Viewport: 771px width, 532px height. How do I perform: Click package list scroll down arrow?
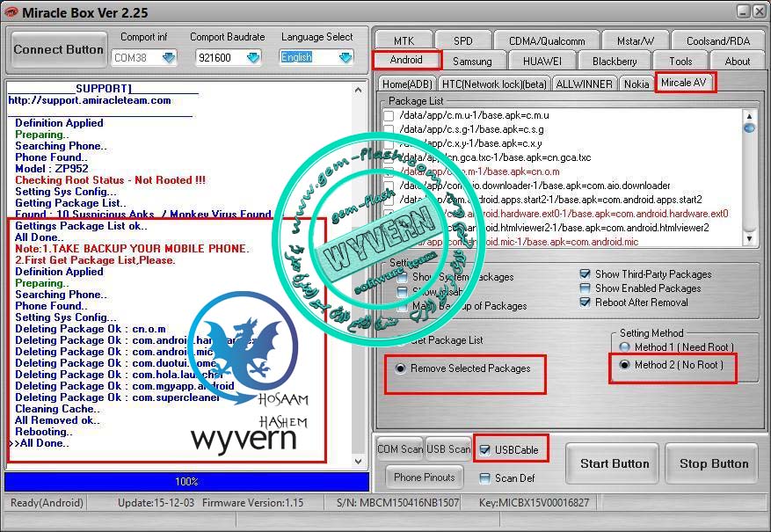749,238
